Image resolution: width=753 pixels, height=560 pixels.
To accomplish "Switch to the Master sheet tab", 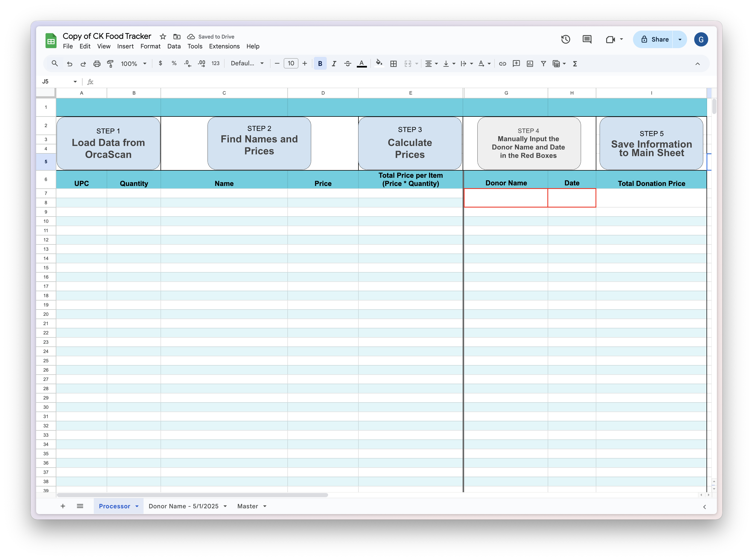I will coord(247,506).
